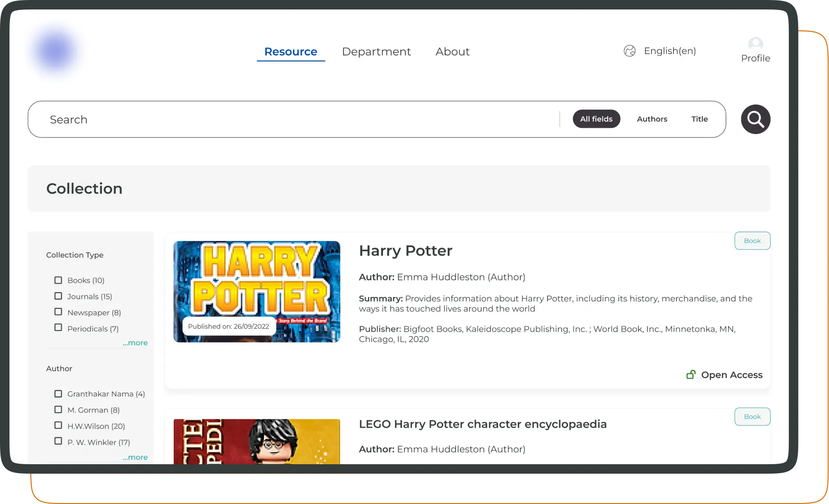
Task: Check the M. Gorman (8) author filter
Action: [x=58, y=409]
